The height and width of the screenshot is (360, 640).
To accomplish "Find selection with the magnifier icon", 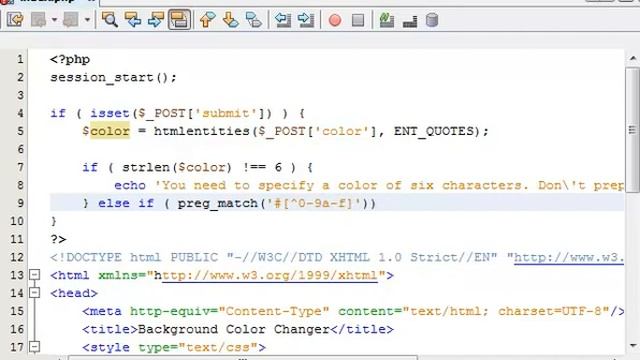I will click(x=110, y=20).
